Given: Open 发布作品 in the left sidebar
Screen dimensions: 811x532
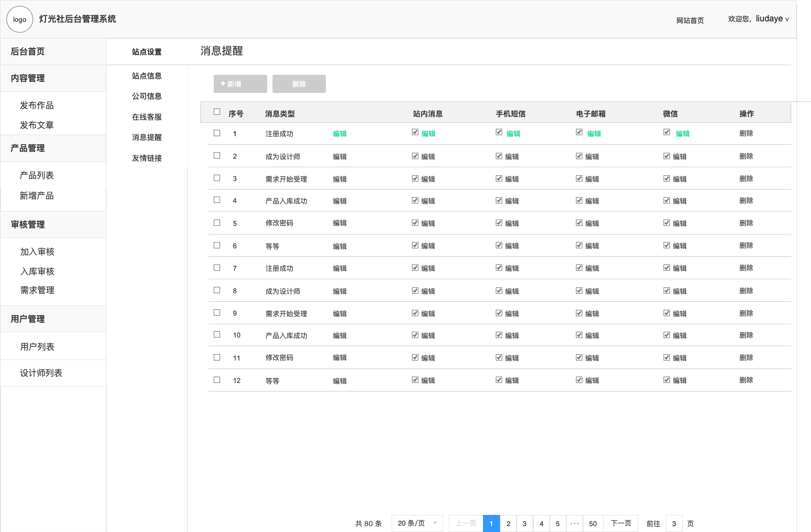Looking at the screenshot, I should [x=37, y=105].
